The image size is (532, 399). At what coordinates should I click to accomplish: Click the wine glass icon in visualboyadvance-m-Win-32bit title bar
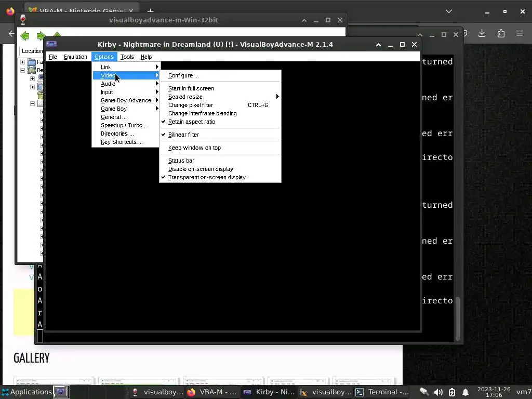[23, 20]
